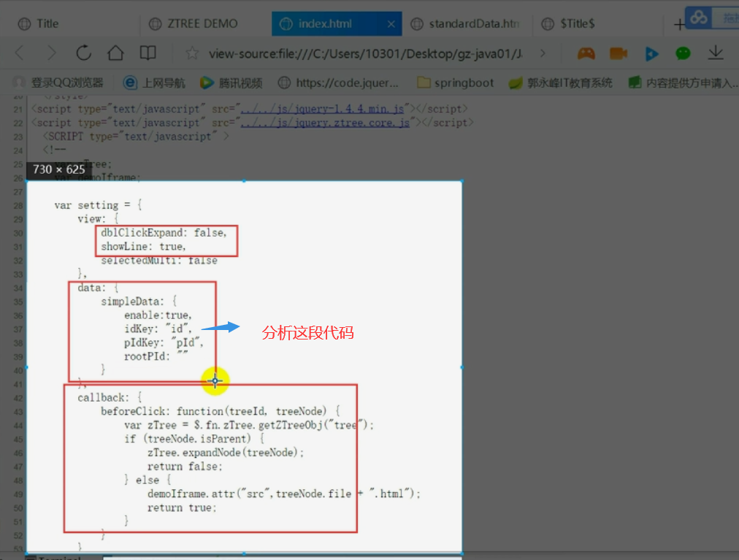Click the line 'showLine: true,'
Image resolution: width=739 pixels, height=560 pixels.
[143, 247]
